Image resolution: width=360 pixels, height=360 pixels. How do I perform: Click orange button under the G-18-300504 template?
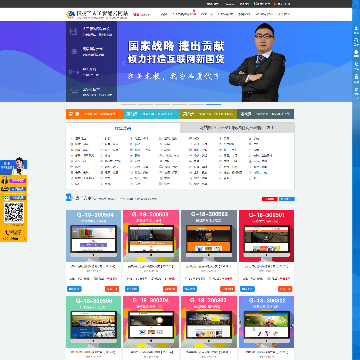coord(112,289)
